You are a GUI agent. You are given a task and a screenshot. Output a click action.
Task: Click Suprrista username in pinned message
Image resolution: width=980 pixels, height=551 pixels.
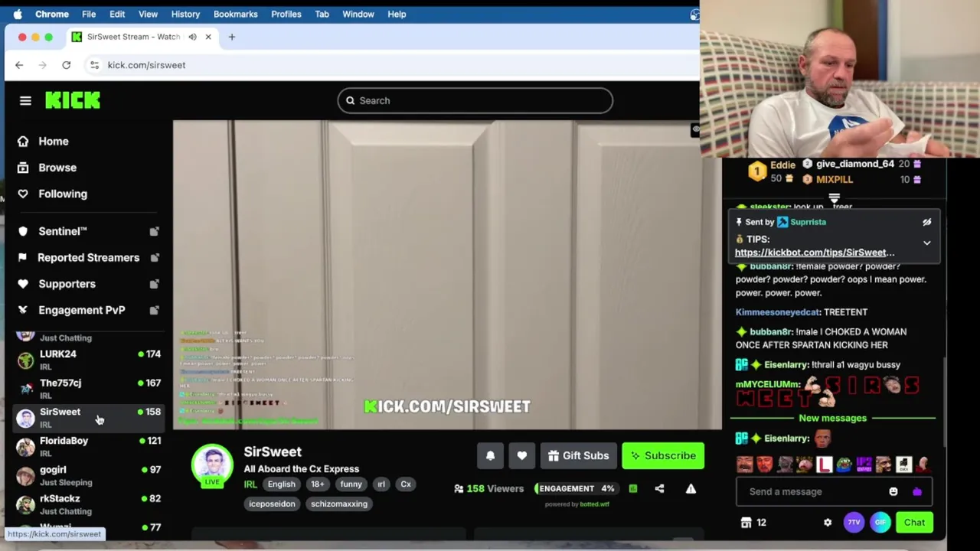808,222
